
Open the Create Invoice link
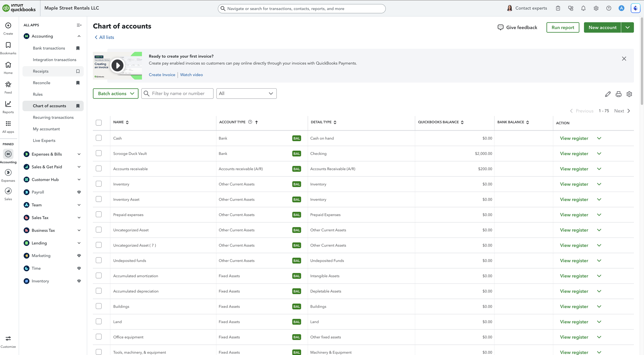(162, 74)
